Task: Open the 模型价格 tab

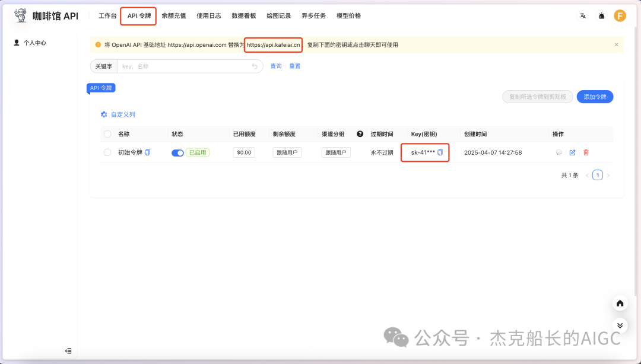Action: click(x=349, y=16)
